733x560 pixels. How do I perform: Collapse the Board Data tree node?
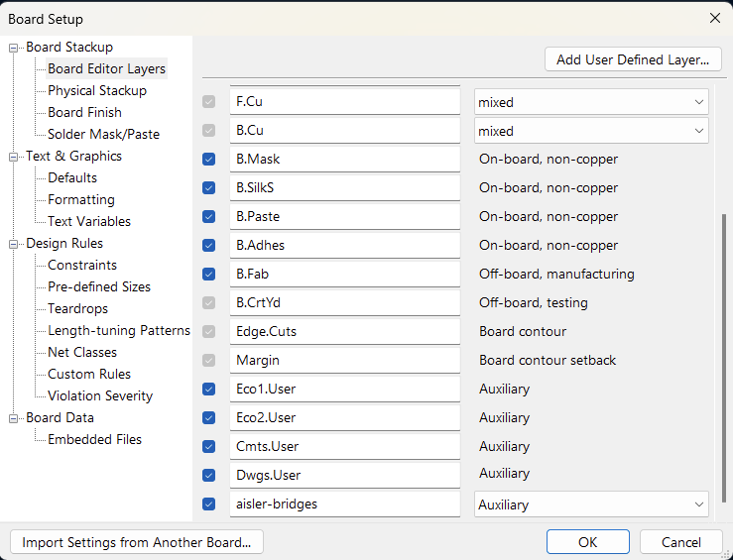tap(15, 418)
